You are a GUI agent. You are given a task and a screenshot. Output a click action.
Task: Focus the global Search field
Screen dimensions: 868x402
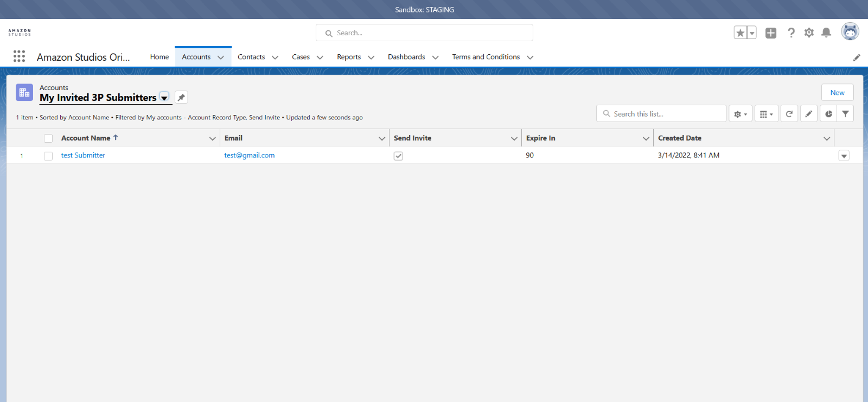tap(424, 33)
